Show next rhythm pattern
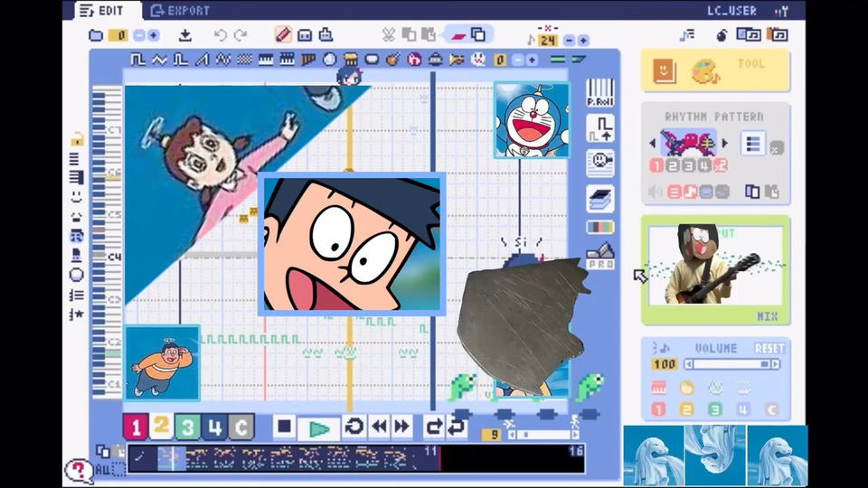Image resolution: width=868 pixels, height=488 pixels. pyautogui.click(x=724, y=144)
